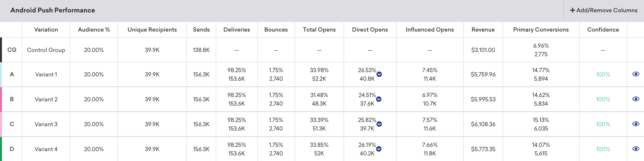Click the plus icon beside Add/Remove Columns

[572, 10]
